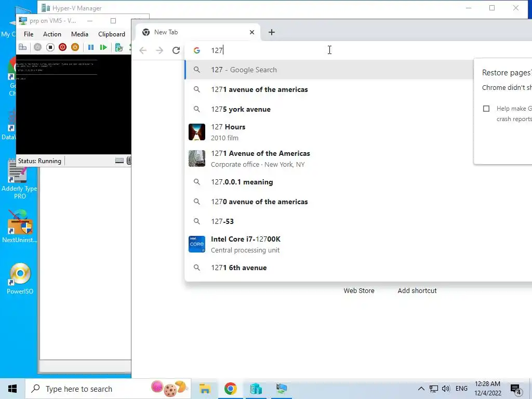Click the Ctrl+Alt+Delete icon in VM toolbar
This screenshot has width=532, height=399.
tap(22, 47)
